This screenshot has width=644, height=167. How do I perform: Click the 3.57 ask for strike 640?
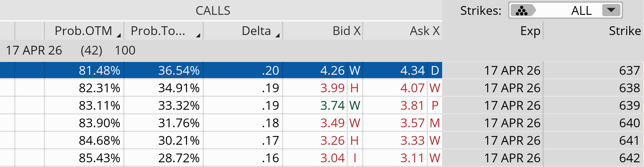pos(413,123)
